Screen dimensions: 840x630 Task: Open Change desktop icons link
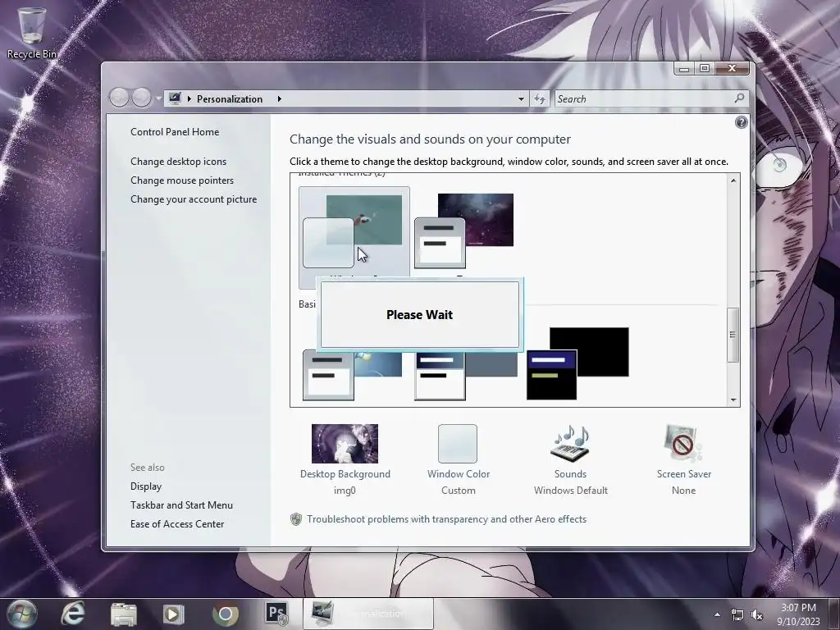click(178, 162)
